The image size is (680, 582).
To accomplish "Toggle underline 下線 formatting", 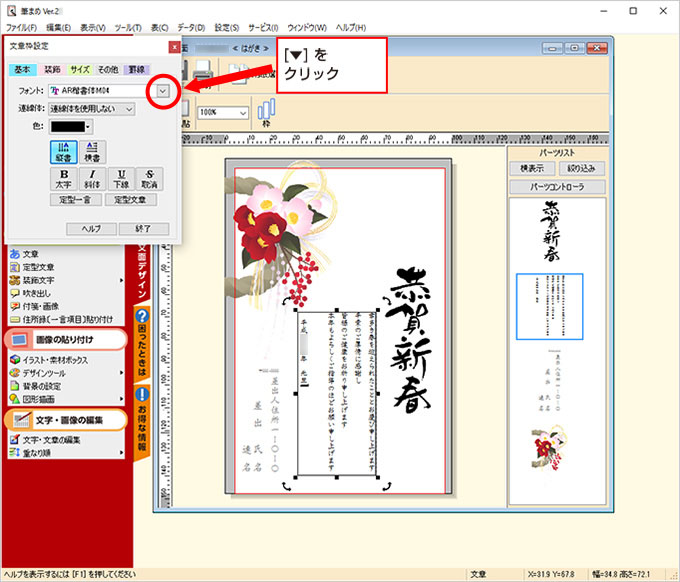I will (x=121, y=179).
